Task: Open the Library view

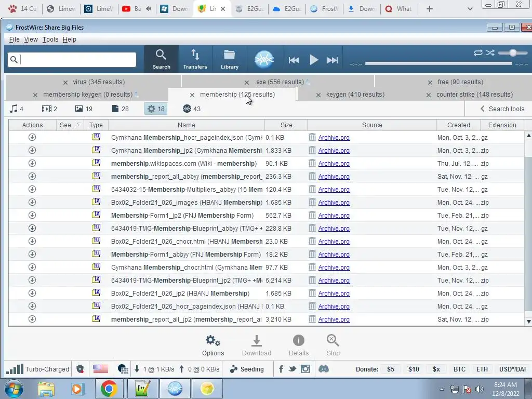Action: [x=230, y=59]
